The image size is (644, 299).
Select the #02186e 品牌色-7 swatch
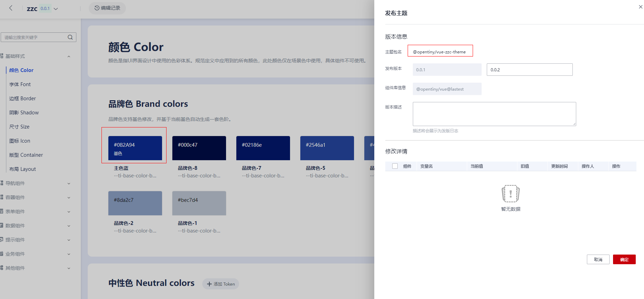(263, 148)
